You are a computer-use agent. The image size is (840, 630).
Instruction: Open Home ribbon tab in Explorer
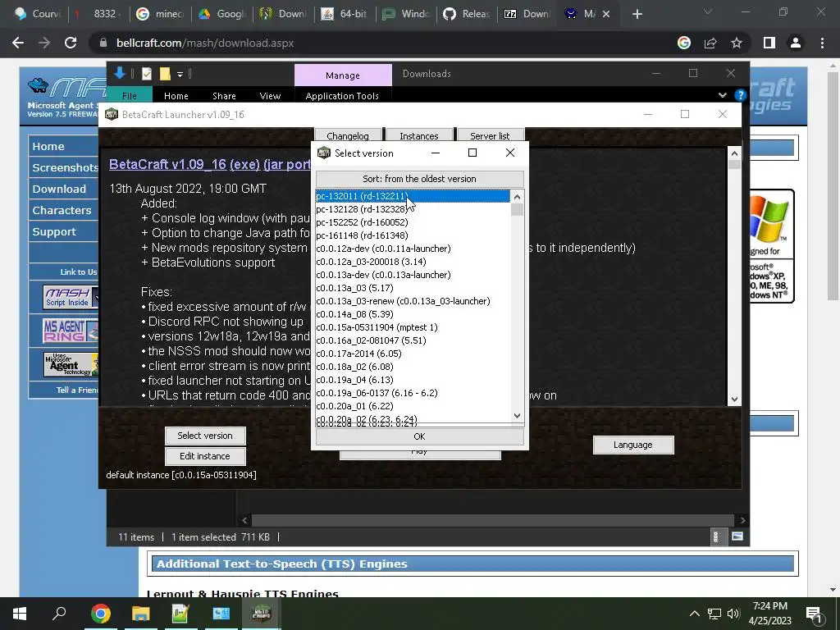point(176,96)
